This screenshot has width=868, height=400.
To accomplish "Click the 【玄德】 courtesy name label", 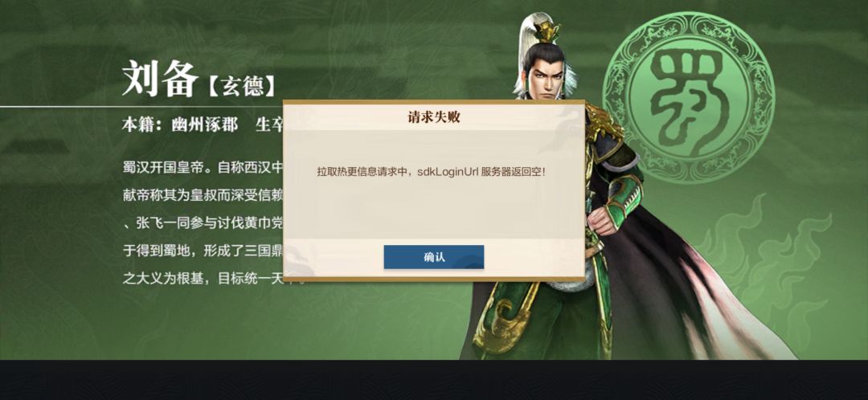I will pos(241,87).
